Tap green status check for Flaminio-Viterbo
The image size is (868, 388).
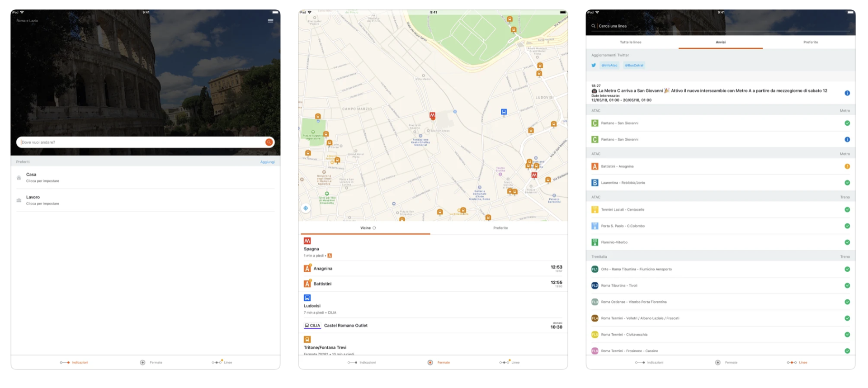tap(847, 242)
